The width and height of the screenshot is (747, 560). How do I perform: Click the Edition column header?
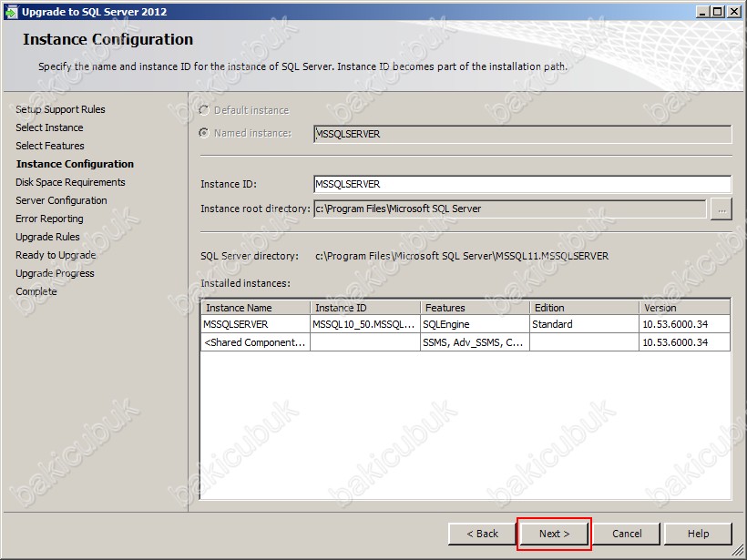click(x=585, y=308)
